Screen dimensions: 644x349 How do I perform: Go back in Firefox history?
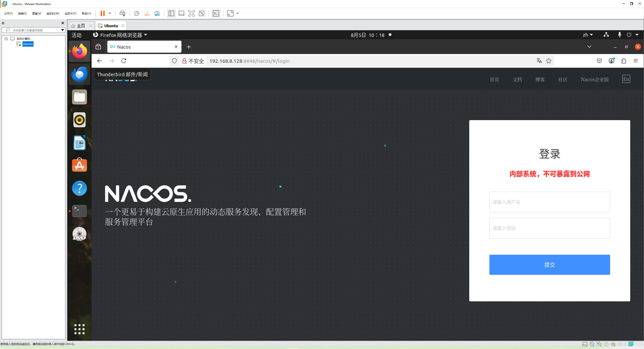point(100,61)
